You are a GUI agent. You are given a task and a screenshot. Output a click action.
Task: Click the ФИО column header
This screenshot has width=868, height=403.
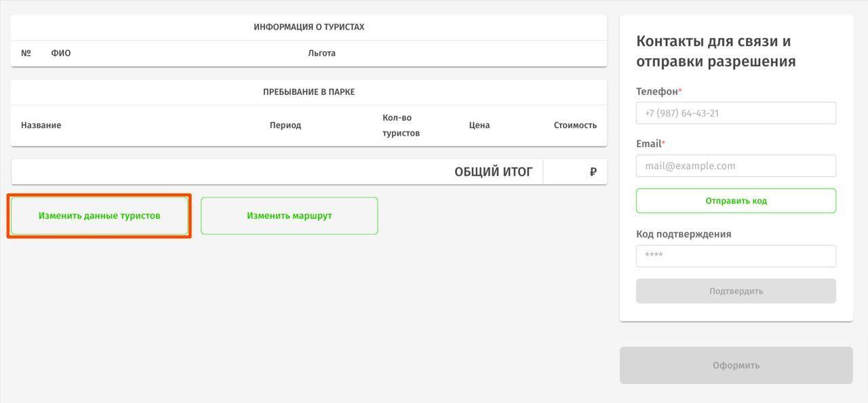(x=60, y=53)
